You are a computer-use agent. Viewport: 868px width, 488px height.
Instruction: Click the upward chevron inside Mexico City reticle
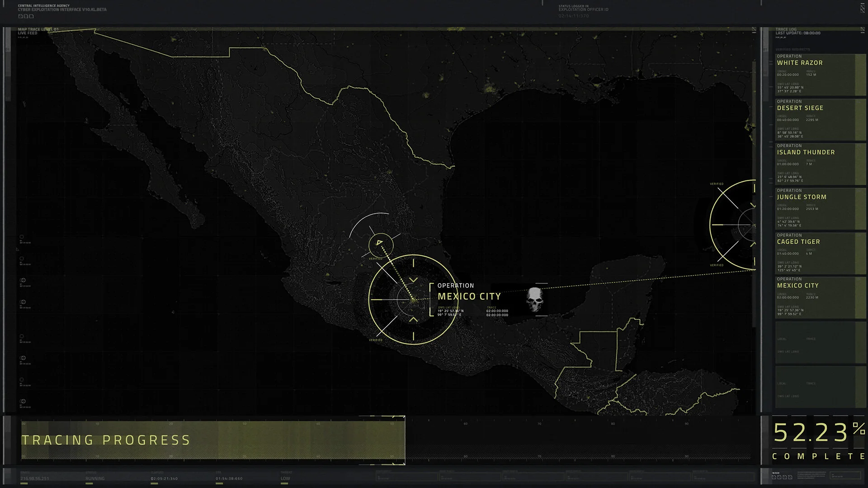coord(413,319)
